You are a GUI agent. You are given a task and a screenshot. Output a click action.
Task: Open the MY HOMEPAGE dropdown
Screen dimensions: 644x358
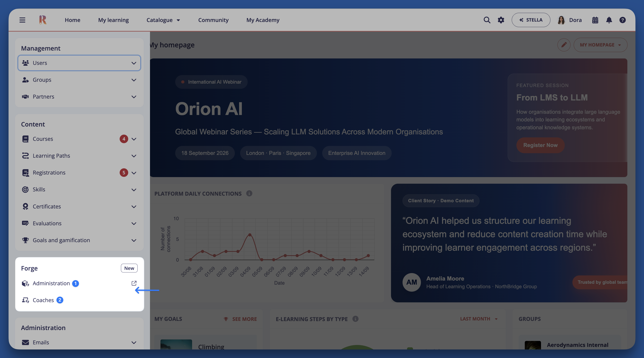(600, 45)
